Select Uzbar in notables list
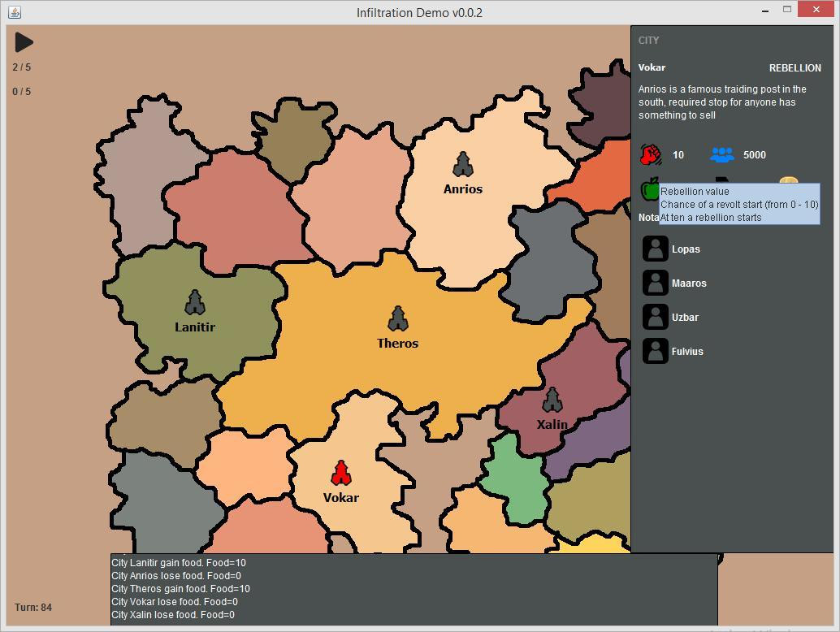The image size is (840, 632). (685, 317)
